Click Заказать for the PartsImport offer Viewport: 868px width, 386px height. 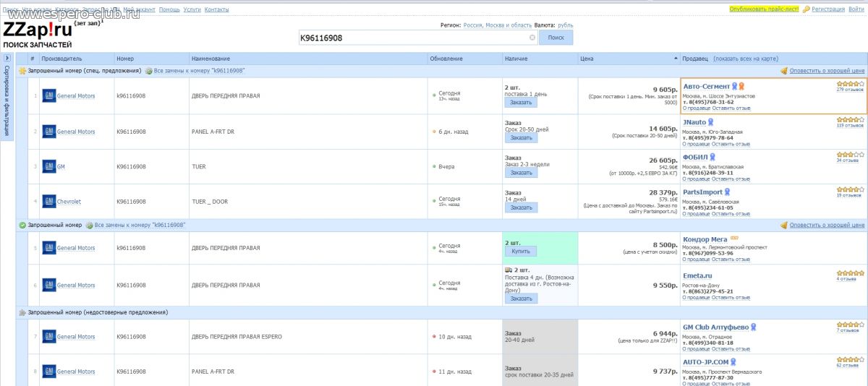tap(521, 207)
